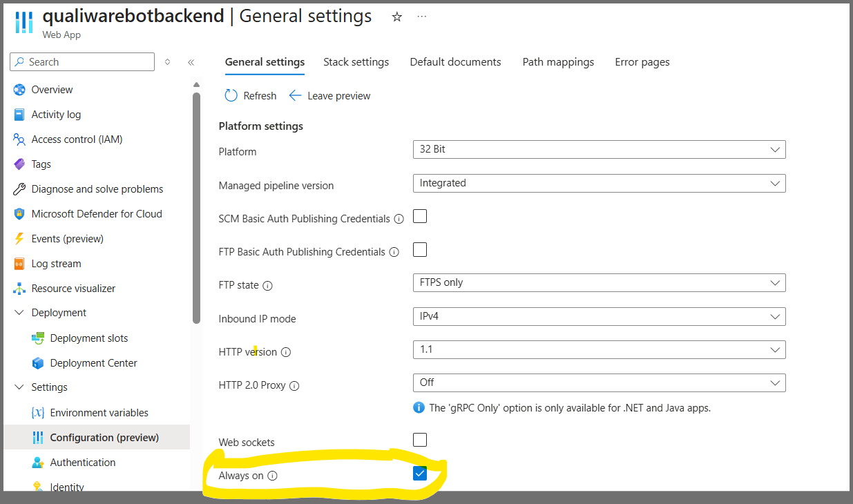Open Log stream from sidebar
Image resolution: width=853 pixels, height=504 pixels.
pos(56,264)
